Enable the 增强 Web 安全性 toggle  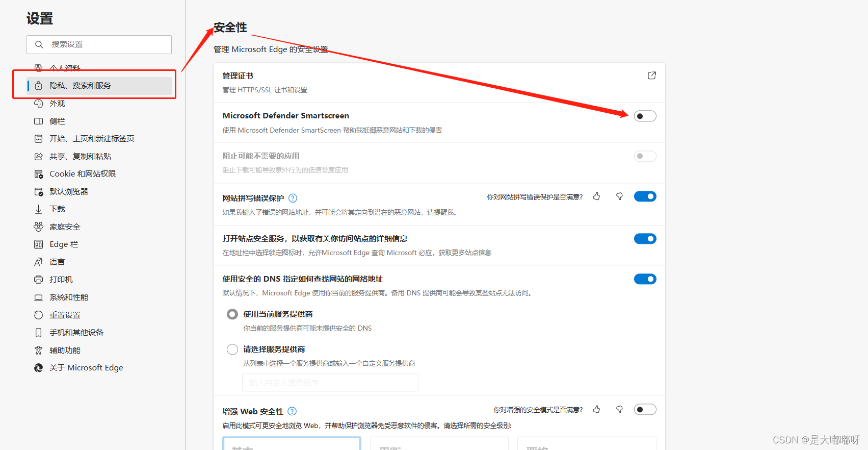[645, 410]
